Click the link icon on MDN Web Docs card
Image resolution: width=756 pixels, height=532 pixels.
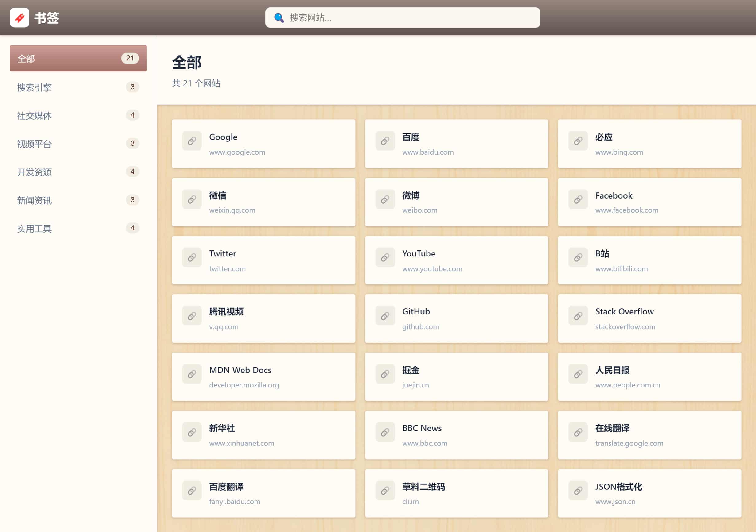pos(192,374)
